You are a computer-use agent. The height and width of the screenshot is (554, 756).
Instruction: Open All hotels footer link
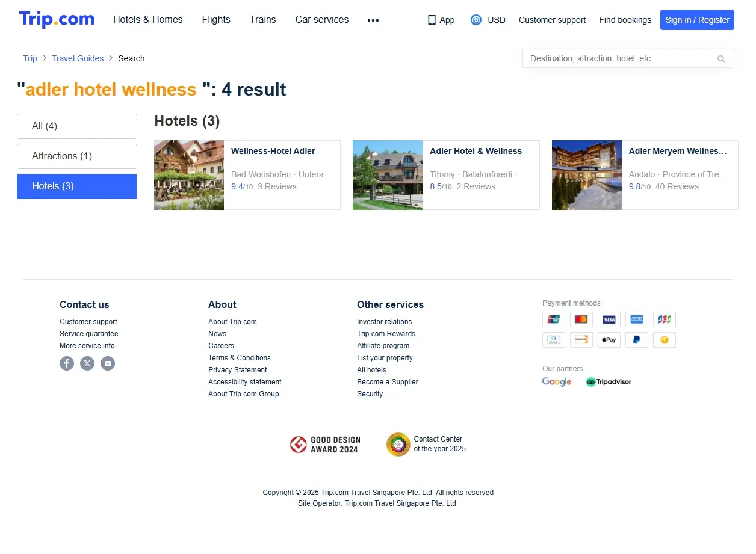click(x=371, y=370)
